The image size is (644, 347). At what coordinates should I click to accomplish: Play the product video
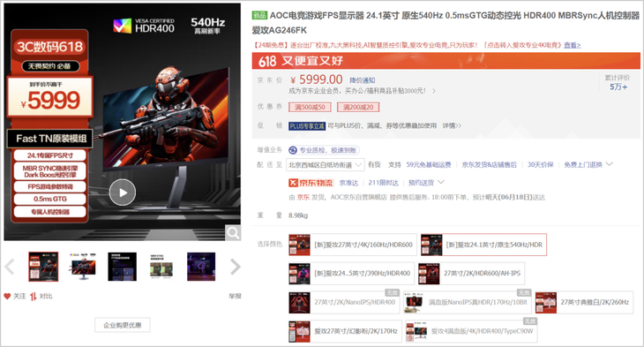coord(123,192)
